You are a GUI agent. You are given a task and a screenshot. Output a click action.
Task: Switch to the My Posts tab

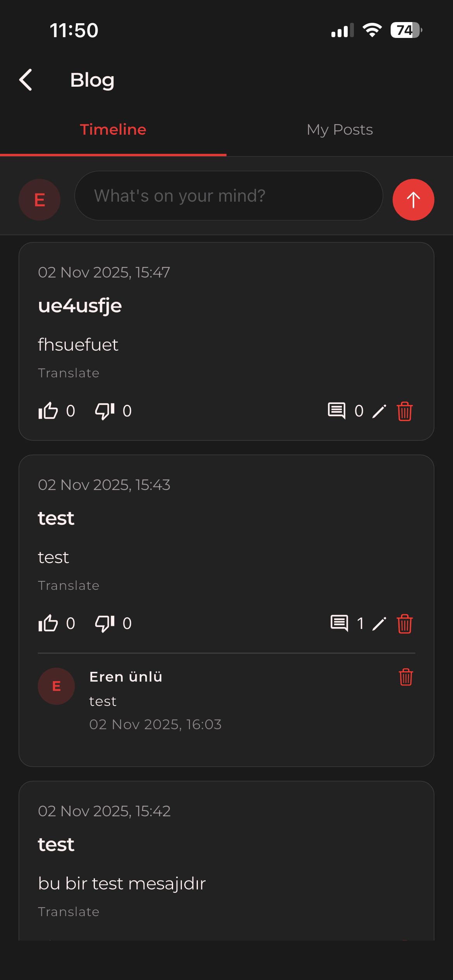pyautogui.click(x=340, y=130)
